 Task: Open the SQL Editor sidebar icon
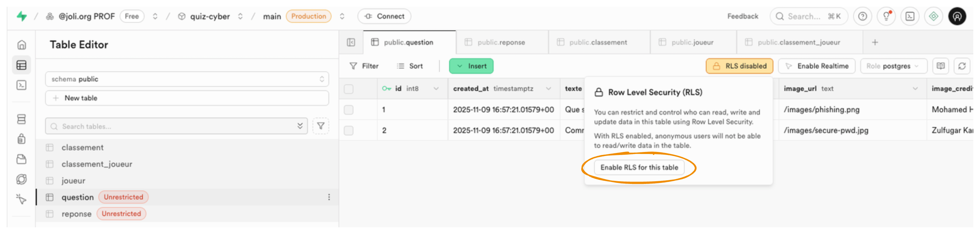pyautogui.click(x=22, y=85)
